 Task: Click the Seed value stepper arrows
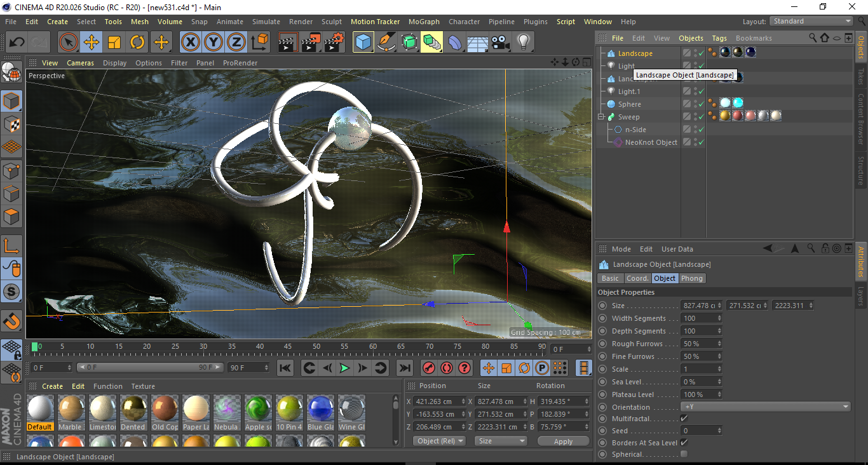pos(719,431)
